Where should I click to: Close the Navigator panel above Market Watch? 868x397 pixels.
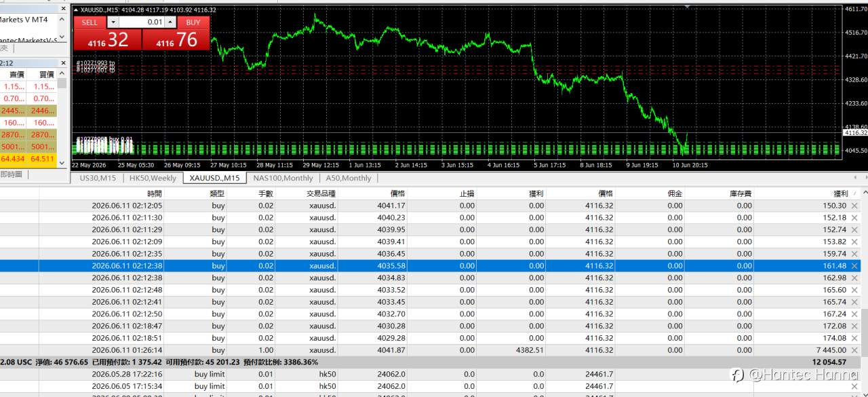pos(63,8)
